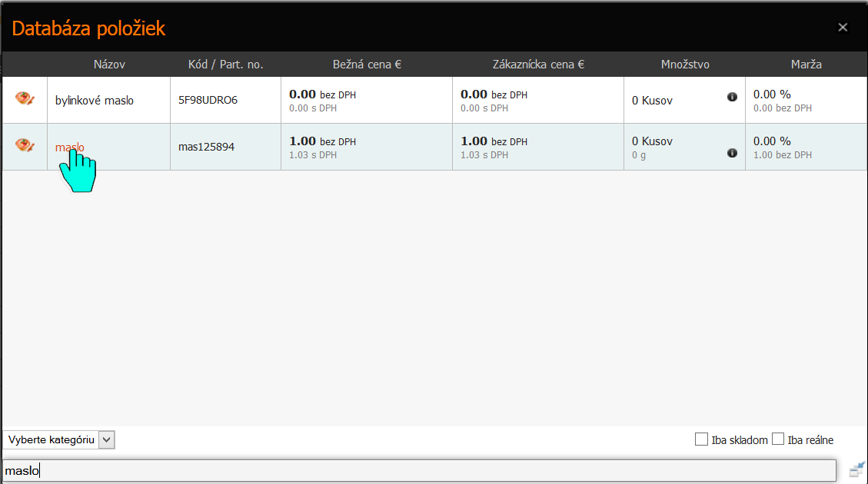Click the window arrow icon beside search field
This screenshot has width=868, height=484.
857,469
